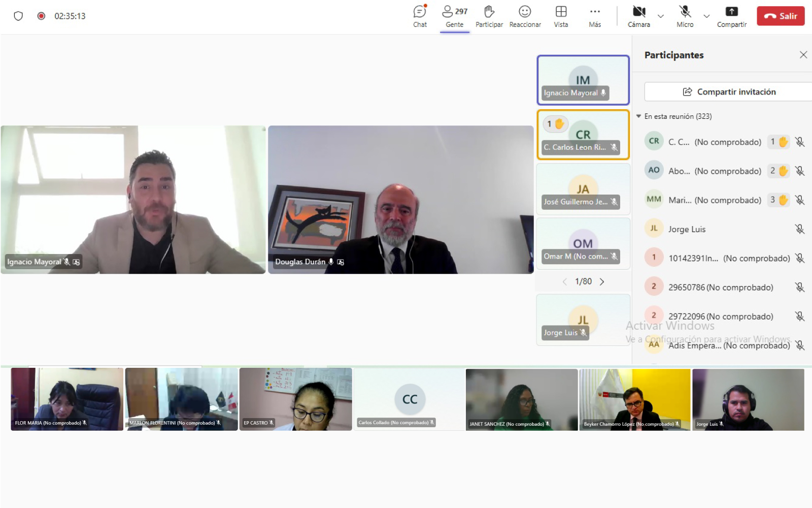This screenshot has width=812, height=508.
Task: Toggle the Gente participants panel
Action: [x=455, y=16]
